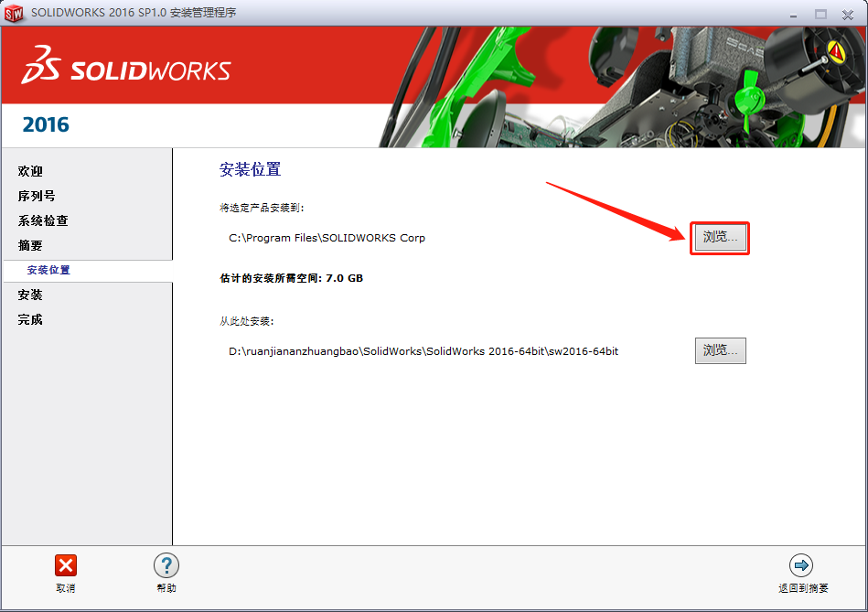The height and width of the screenshot is (612, 868).
Task: Click the SOLIDWORKS logo in the banner
Action: [126, 66]
